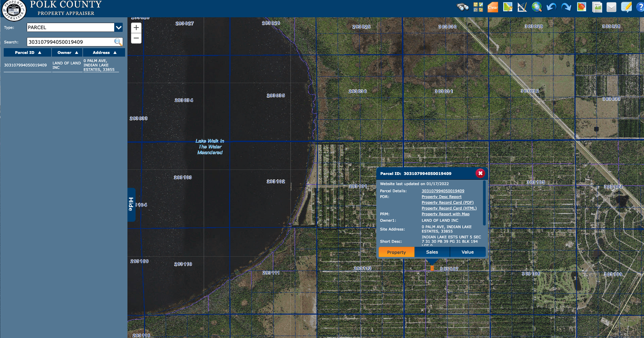Click the 293102 section label on map
This screenshot has width=644, height=338.
click(x=276, y=182)
